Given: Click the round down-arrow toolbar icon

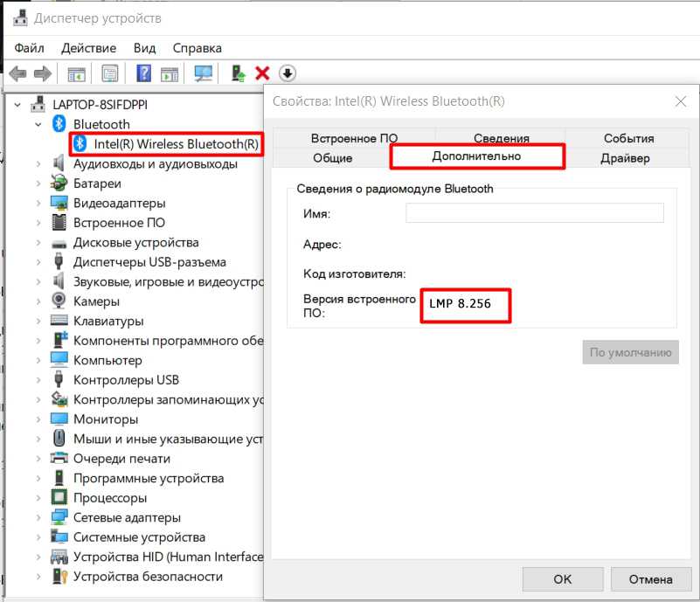Looking at the screenshot, I should click(x=288, y=74).
